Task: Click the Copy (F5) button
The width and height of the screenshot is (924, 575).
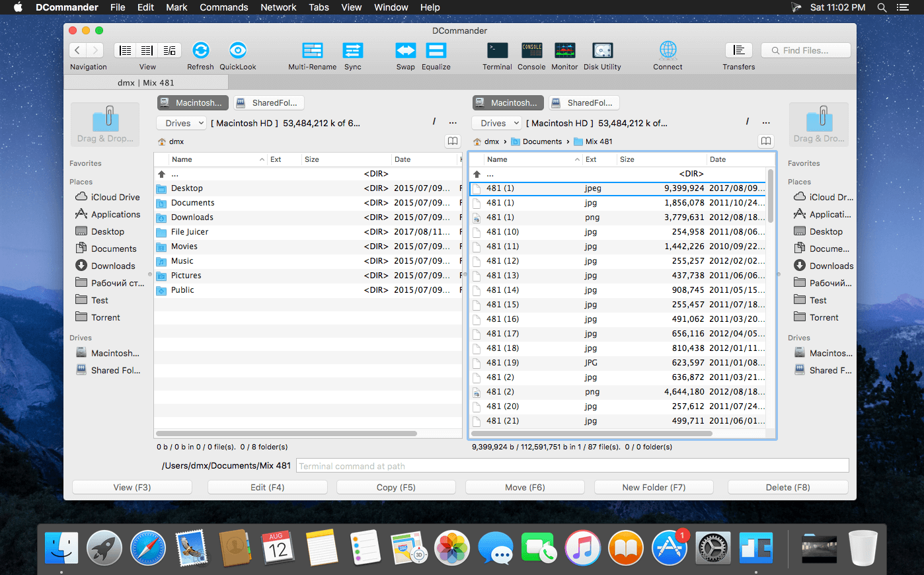Action: point(396,487)
